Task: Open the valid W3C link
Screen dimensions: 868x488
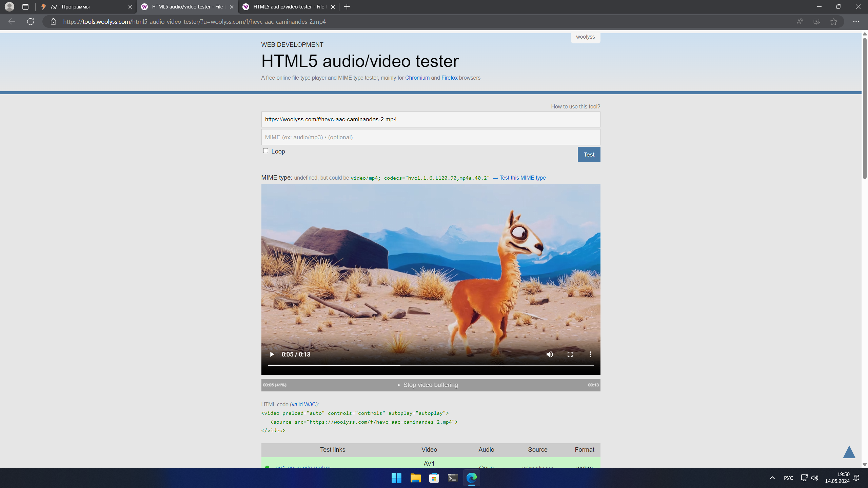Action: click(304, 404)
